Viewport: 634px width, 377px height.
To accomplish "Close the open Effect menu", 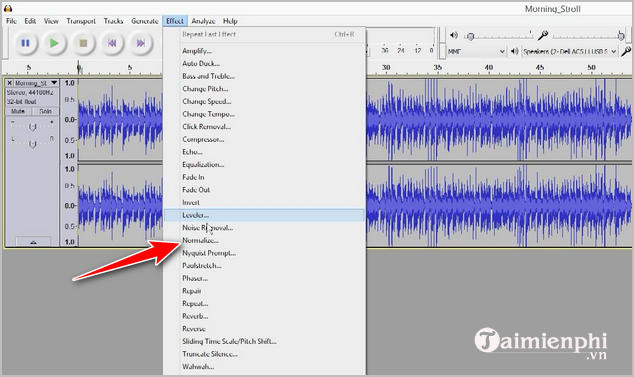I will (x=175, y=21).
